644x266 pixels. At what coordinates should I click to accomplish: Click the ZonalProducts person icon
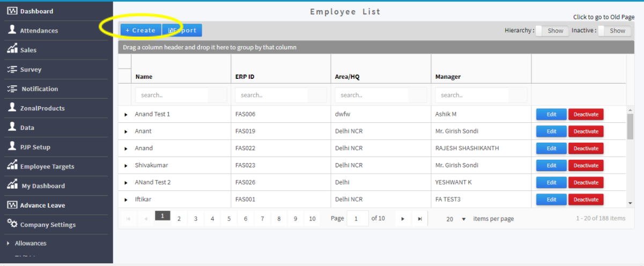(x=12, y=108)
